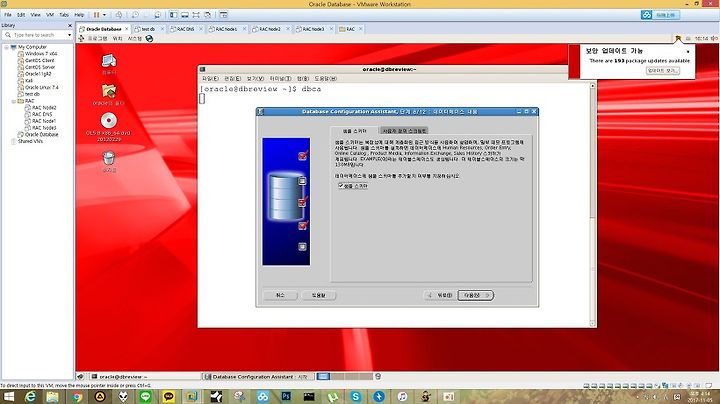This screenshot has width=720, height=404.
Task: Switch to the RAC DNS VM tab
Action: click(x=186, y=29)
